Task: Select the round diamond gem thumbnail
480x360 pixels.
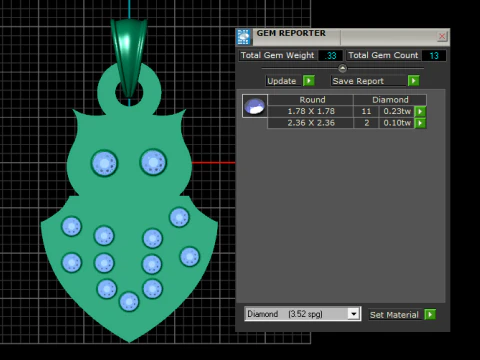Action: [255, 106]
